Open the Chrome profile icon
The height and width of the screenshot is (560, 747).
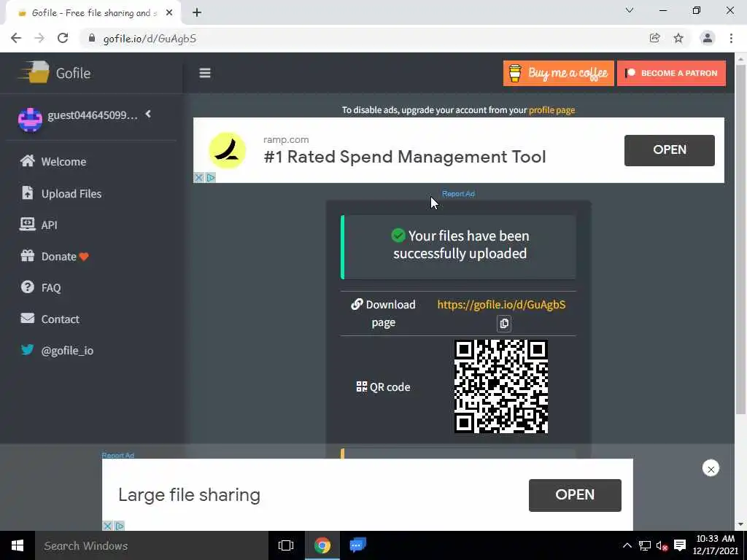click(708, 38)
